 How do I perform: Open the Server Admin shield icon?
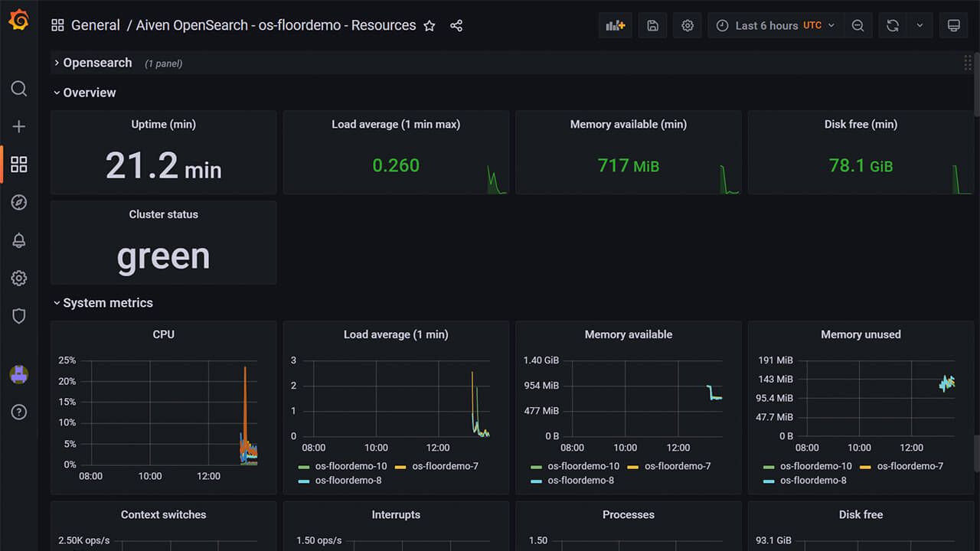tap(19, 315)
